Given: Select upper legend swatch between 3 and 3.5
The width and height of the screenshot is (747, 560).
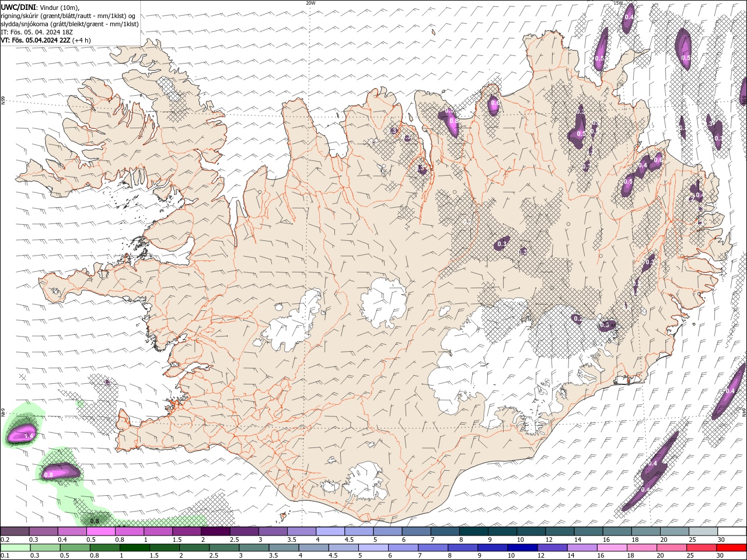Looking at the screenshot, I should (273, 531).
